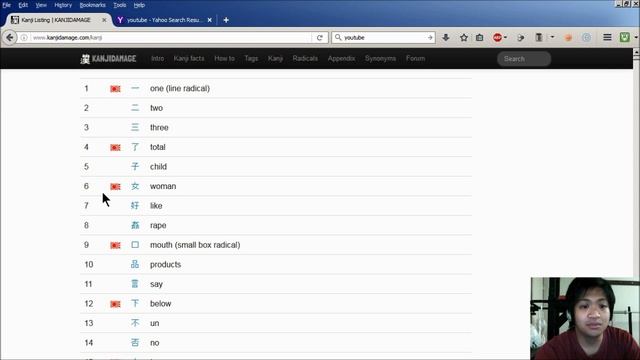Viewport: 640px width, 360px height.
Task: Open the Bookmarks menu
Action: click(92, 5)
